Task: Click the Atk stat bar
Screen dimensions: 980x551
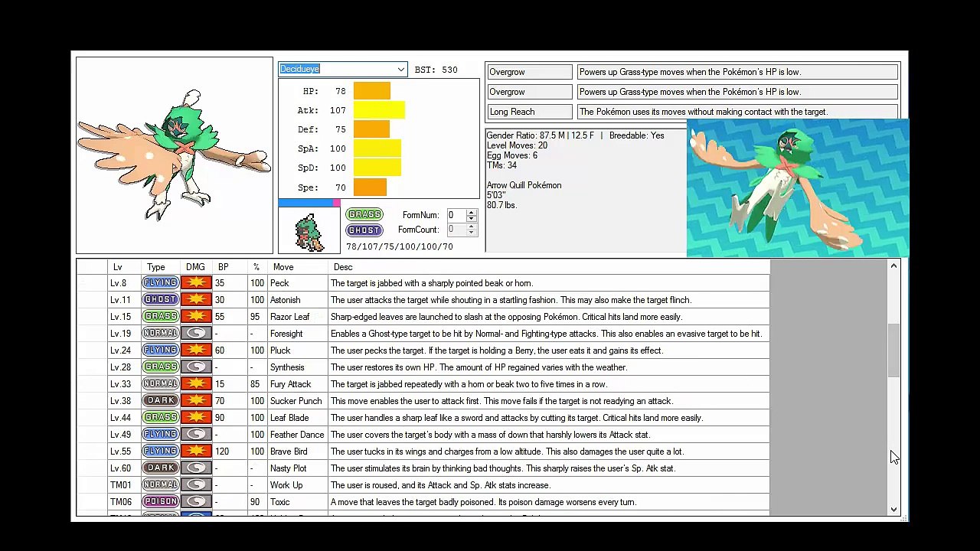Action: pos(379,110)
